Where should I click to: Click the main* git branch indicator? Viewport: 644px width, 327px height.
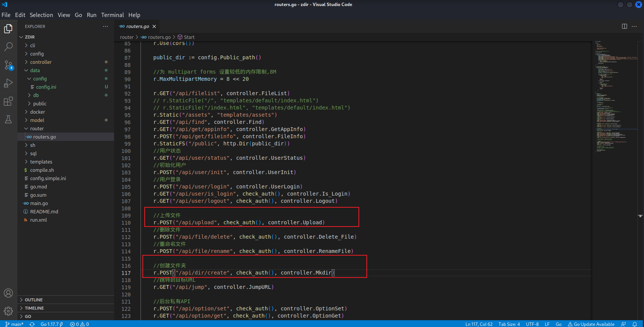click(x=14, y=324)
